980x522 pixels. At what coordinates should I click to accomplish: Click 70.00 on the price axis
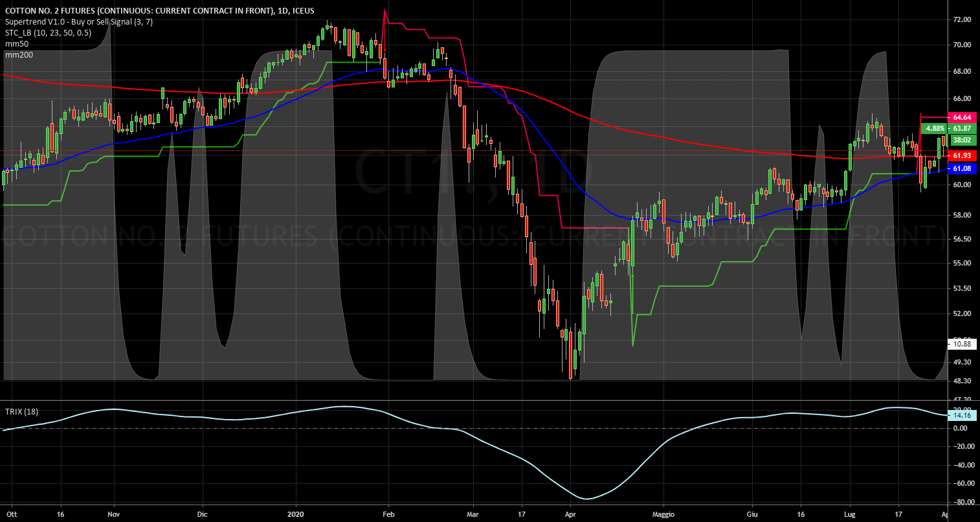point(962,45)
